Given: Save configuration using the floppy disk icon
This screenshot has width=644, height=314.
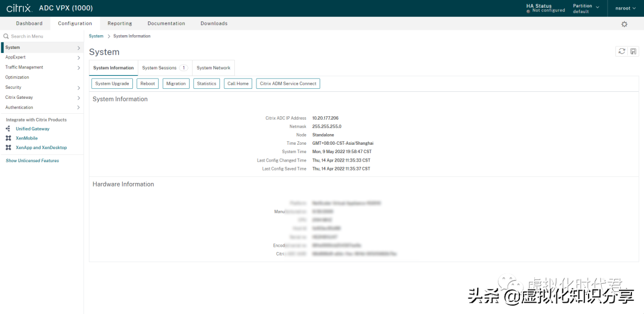Looking at the screenshot, I should click(x=633, y=51).
